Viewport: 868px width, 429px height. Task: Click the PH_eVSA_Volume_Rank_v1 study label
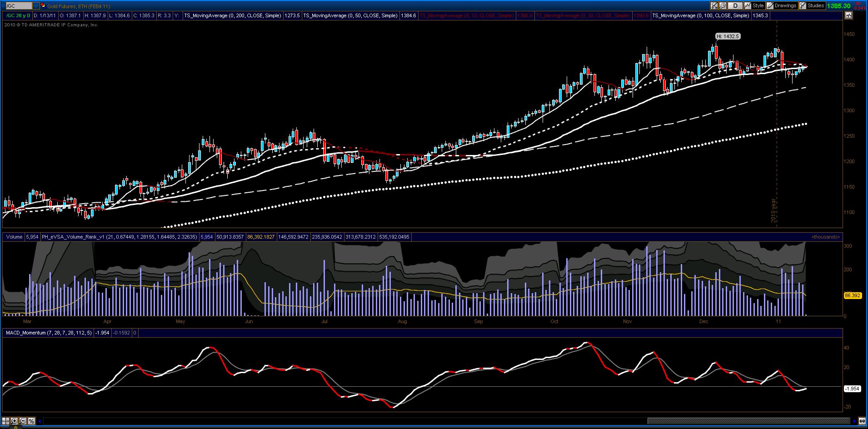[x=120, y=237]
